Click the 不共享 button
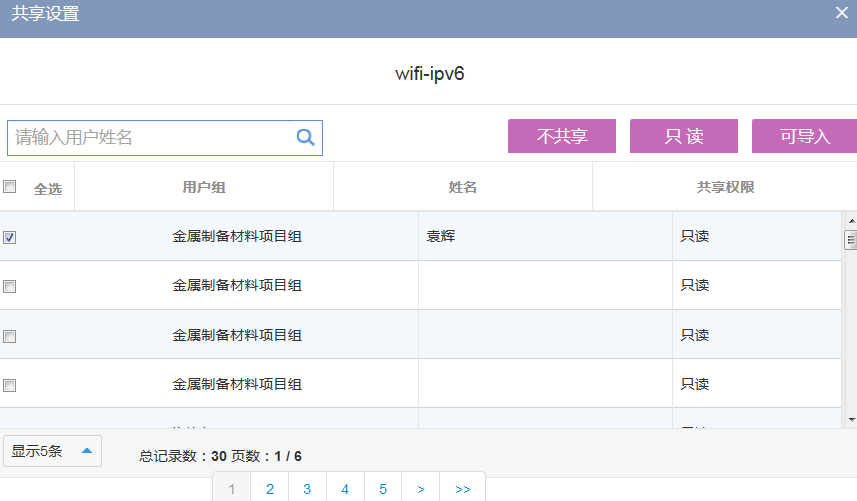 [x=561, y=136]
